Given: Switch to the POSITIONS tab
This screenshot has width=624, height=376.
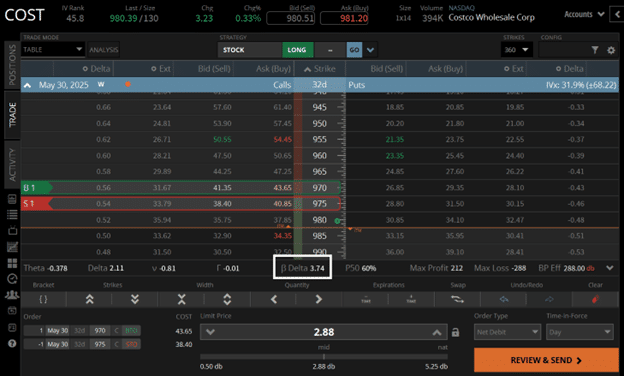Looking at the screenshot, I should (x=12, y=64).
